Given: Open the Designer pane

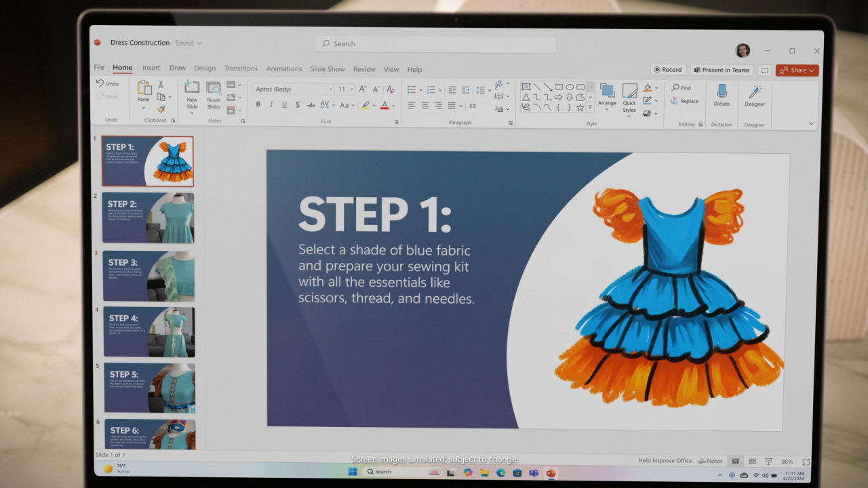Looking at the screenshot, I should click(755, 96).
